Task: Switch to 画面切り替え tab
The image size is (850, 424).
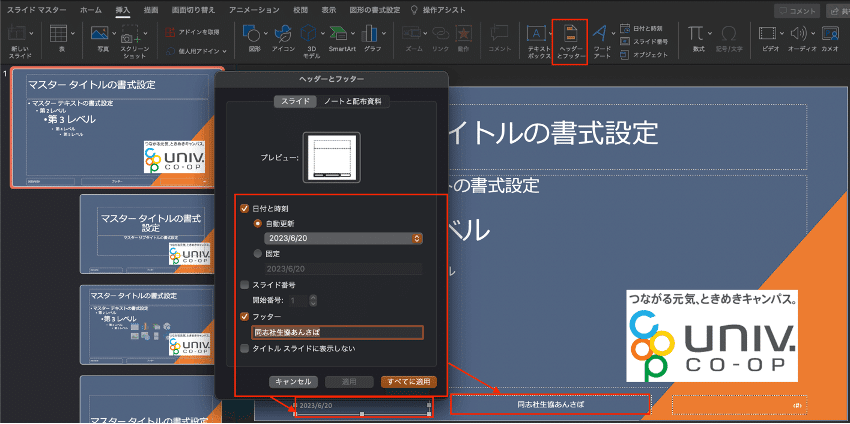Action: click(193, 10)
